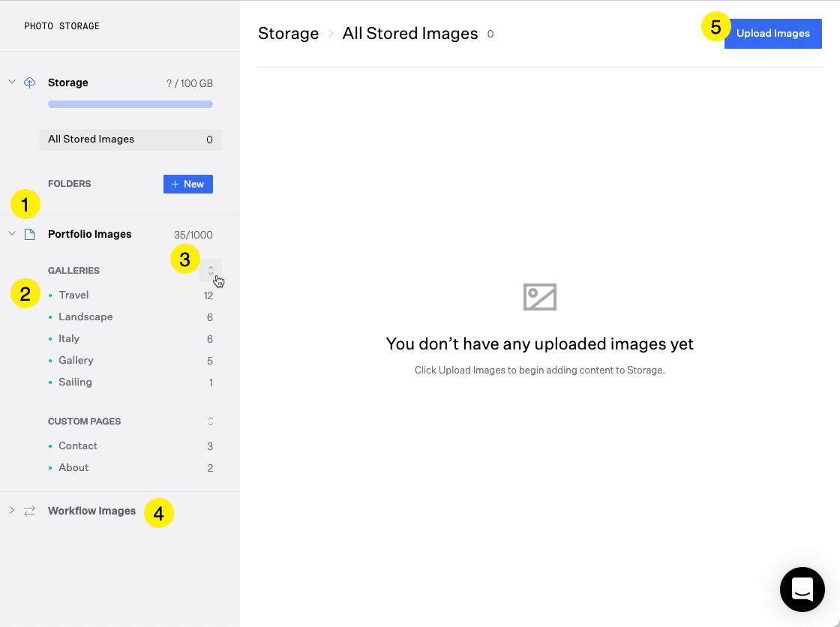840x627 pixels.
Task: Click the Storage cloud upload icon
Action: (x=30, y=82)
